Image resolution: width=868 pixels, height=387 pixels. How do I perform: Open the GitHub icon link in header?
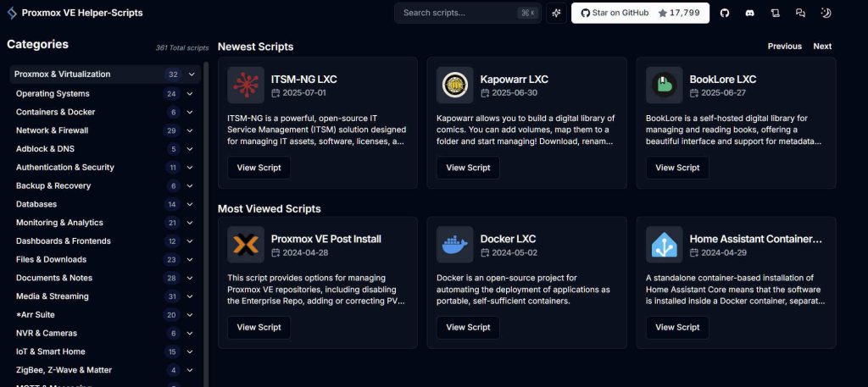725,13
